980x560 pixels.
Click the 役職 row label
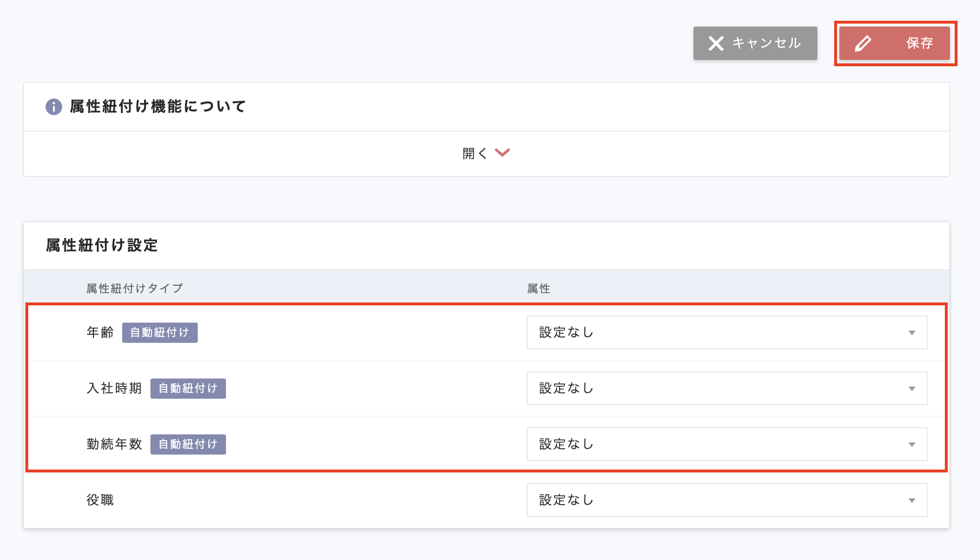click(x=100, y=500)
